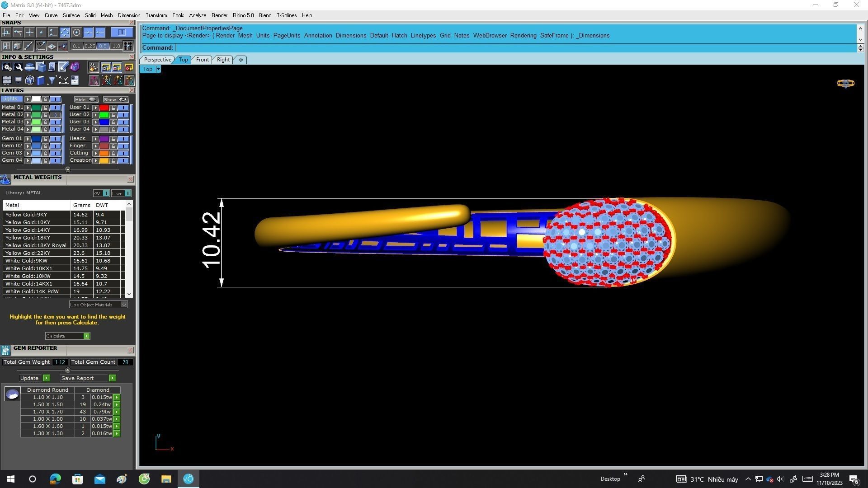
Task: Expand the Metal 01 layer arrow
Action: click(x=28, y=108)
